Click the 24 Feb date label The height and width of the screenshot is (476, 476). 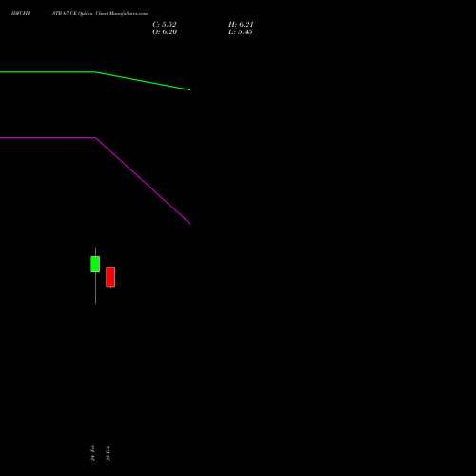point(93,452)
